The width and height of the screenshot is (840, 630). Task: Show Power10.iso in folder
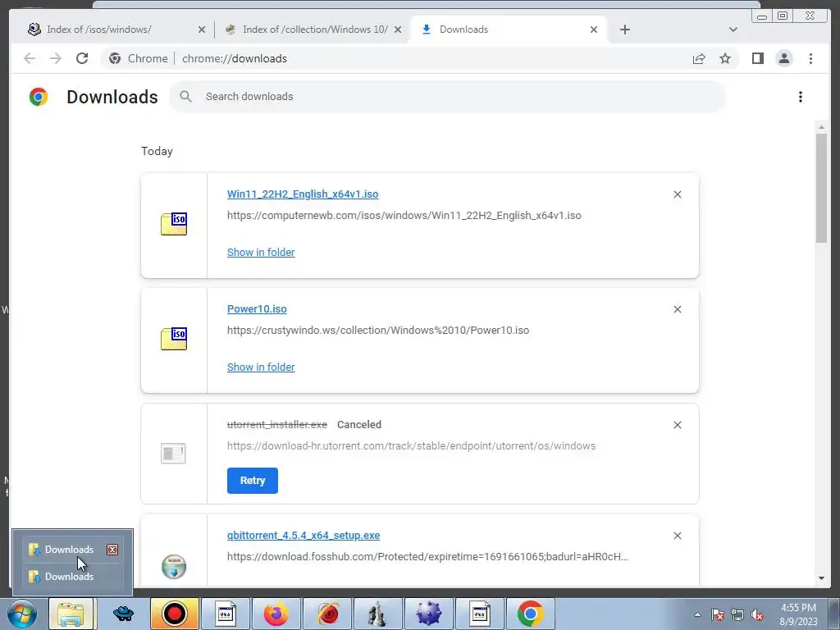tap(261, 367)
